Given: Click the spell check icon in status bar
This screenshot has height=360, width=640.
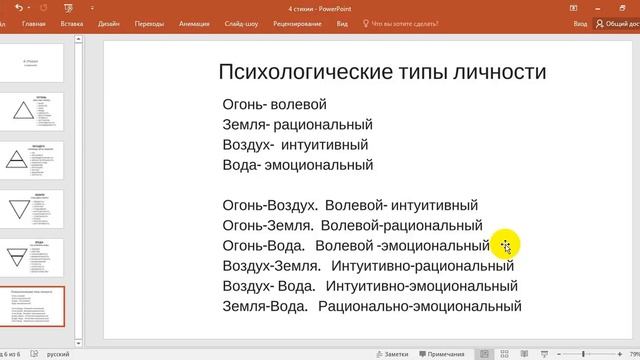Looking at the screenshot, I should 34,354.
